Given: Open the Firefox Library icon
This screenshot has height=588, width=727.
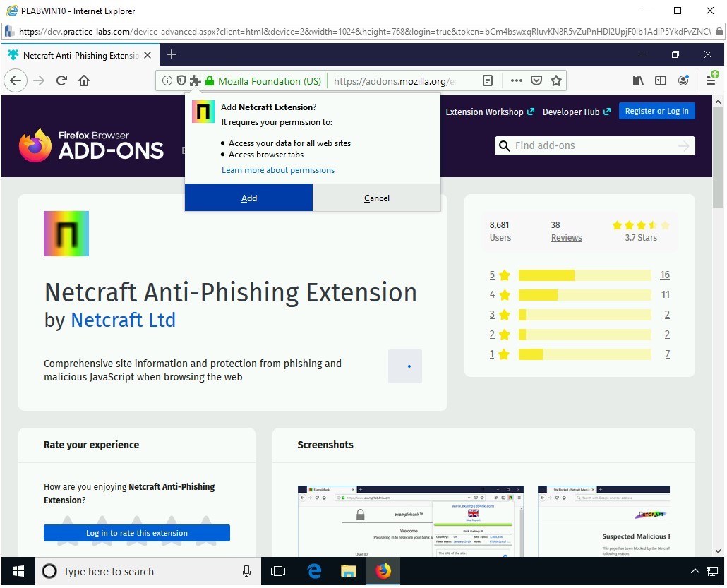Looking at the screenshot, I should [638, 80].
